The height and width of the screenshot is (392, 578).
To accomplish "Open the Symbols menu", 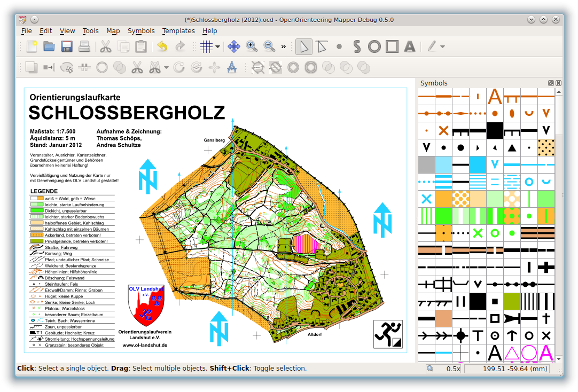I will 141,30.
